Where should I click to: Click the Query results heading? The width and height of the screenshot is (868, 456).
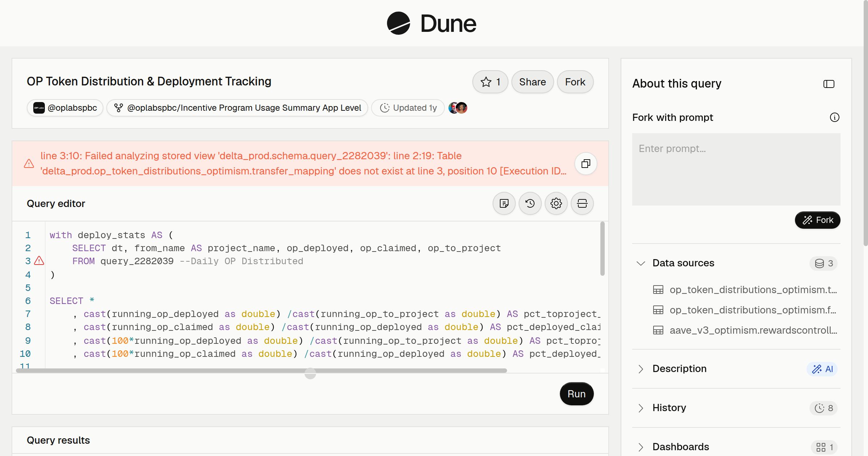(x=58, y=440)
